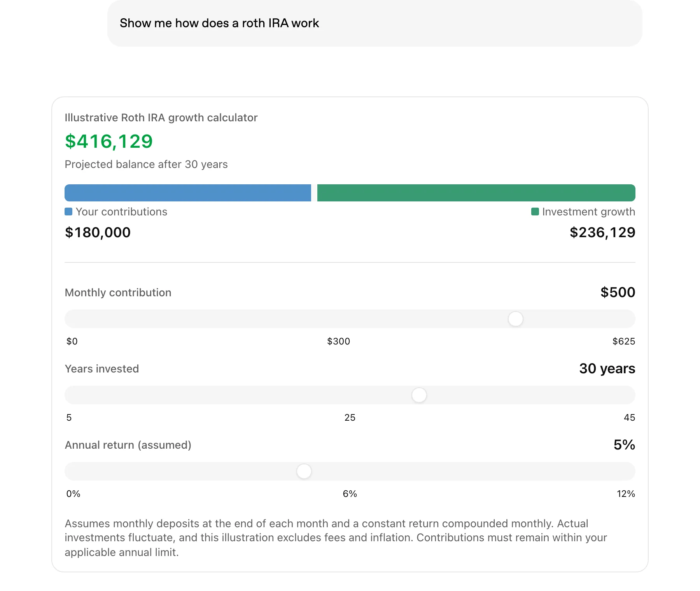
Task: Click the Annual return (assumed) label
Action: [x=128, y=445]
